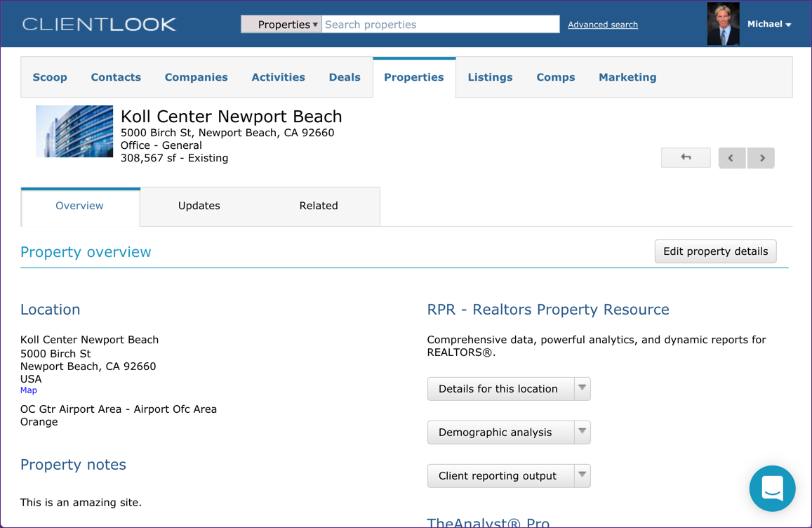Open the Client reporting output dropdown
The image size is (812, 528).
coord(582,475)
